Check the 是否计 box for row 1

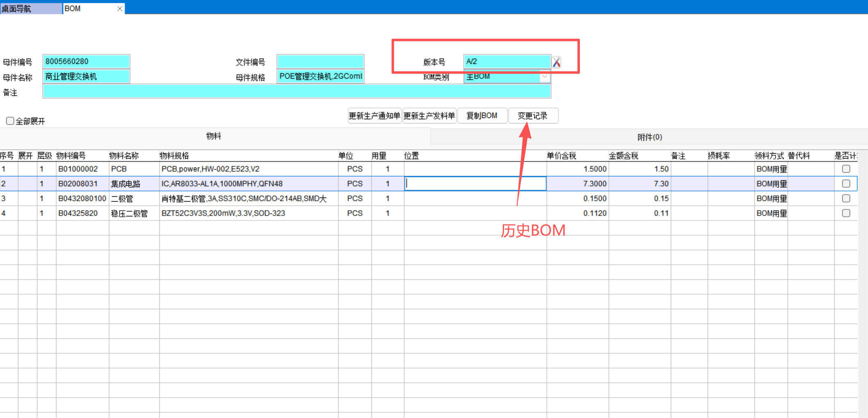pos(846,169)
